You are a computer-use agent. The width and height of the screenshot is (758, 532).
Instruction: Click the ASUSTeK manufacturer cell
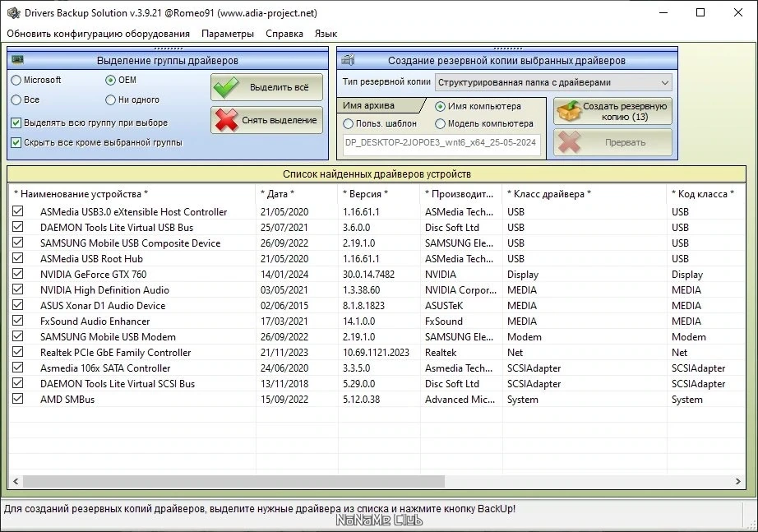[x=444, y=306]
